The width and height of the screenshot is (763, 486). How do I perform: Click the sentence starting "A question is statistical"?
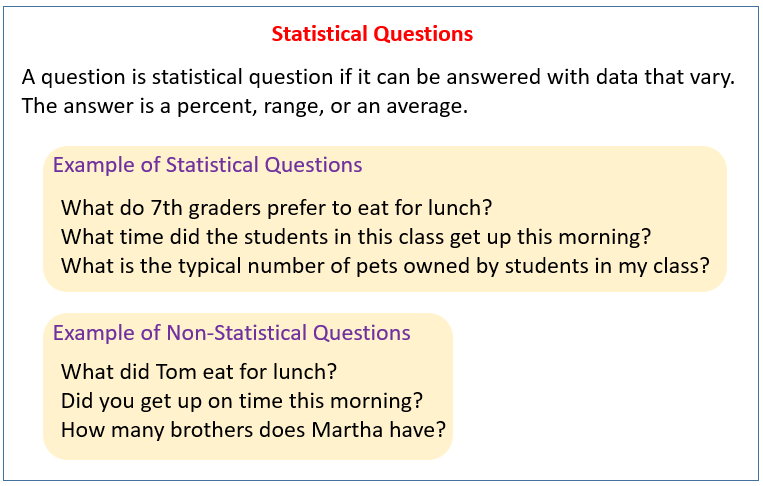[x=378, y=78]
